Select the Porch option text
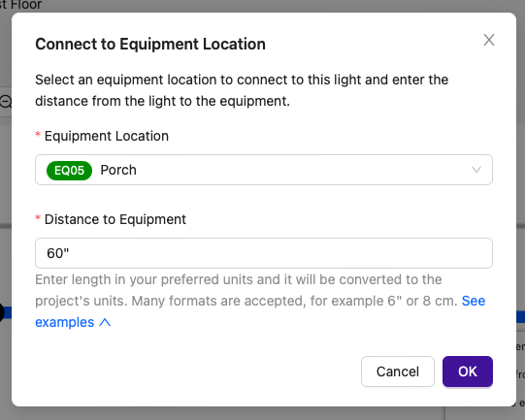This screenshot has height=420, width=525. click(118, 170)
